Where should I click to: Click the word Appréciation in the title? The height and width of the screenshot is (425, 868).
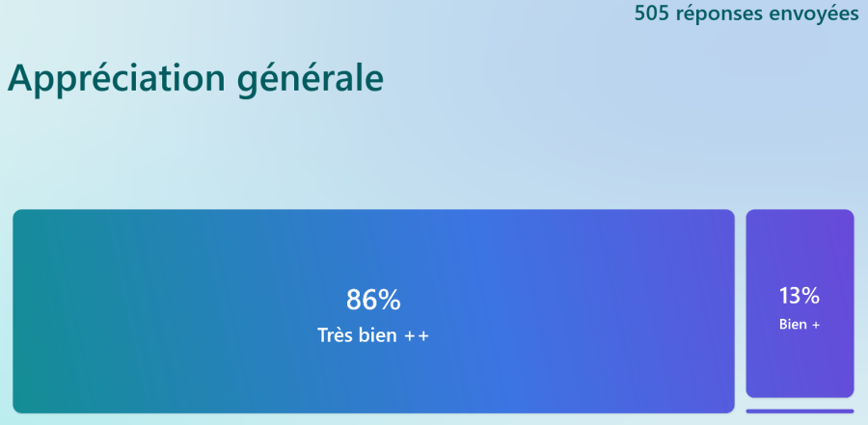point(117,79)
